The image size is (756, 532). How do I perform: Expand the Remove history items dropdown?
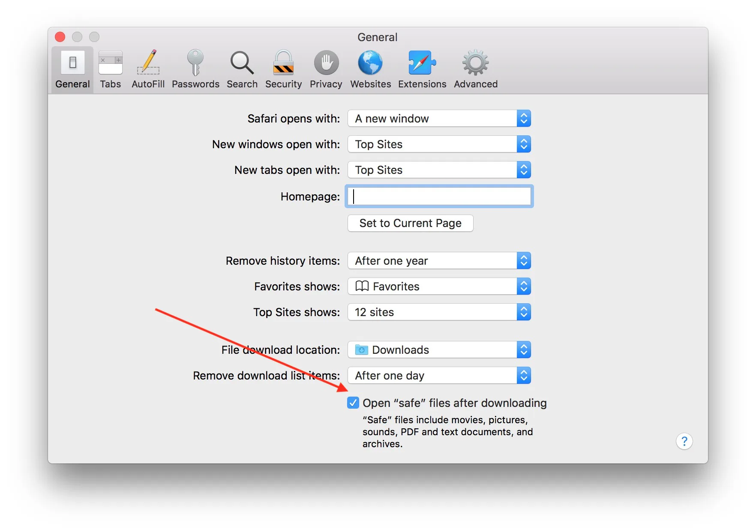pos(439,261)
